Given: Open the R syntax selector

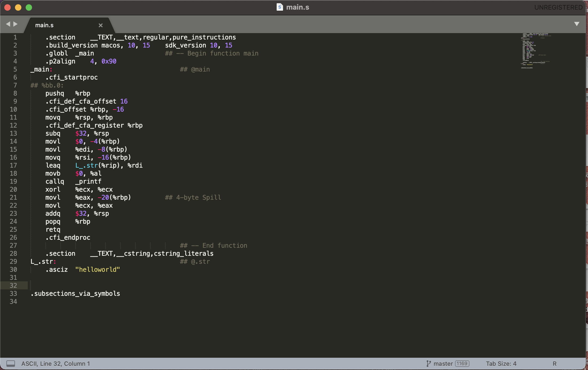Looking at the screenshot, I should coord(554,364).
